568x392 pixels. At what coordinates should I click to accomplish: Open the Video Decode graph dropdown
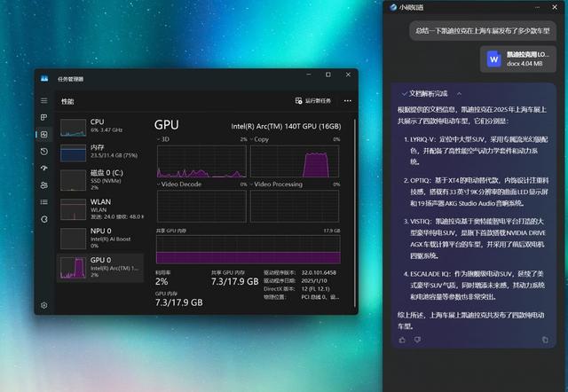click(179, 184)
